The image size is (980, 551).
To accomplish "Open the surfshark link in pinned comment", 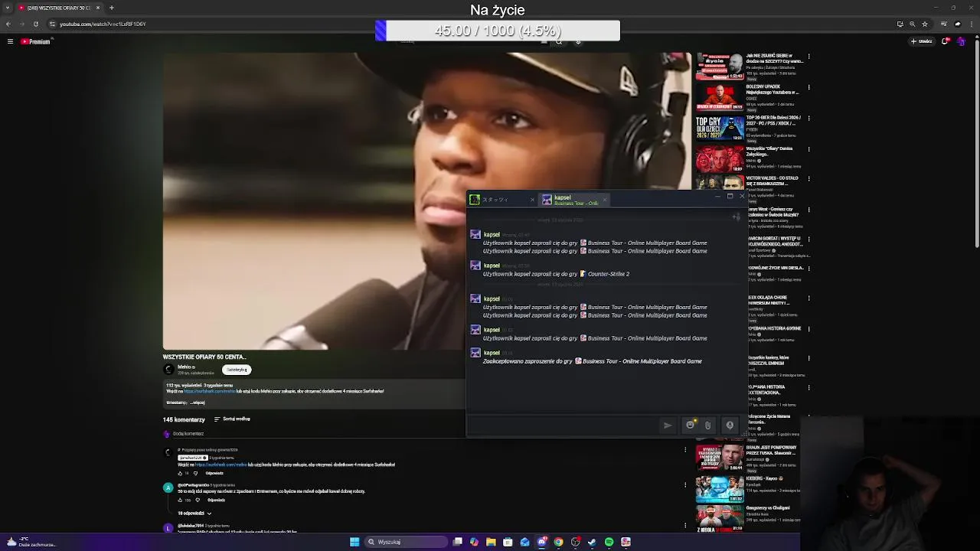I will (220, 465).
